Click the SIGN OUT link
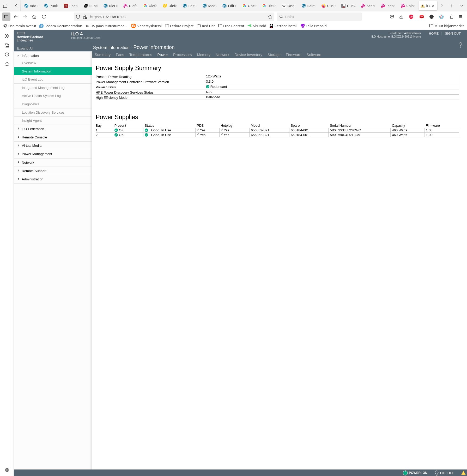Viewport: 467px width, 476px height. point(453,34)
